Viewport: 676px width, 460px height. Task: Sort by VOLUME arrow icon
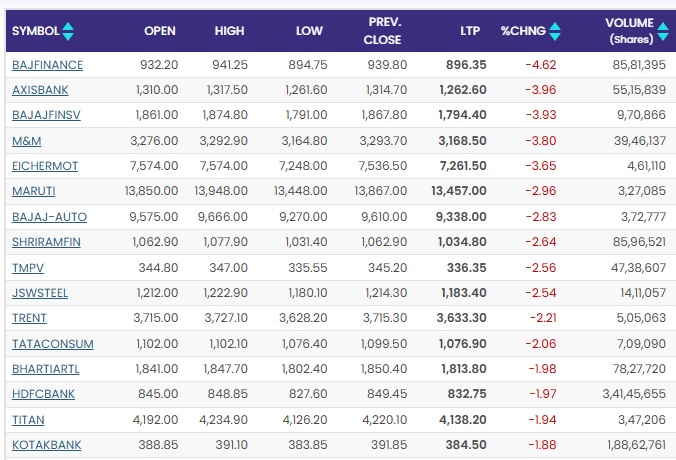click(664, 31)
